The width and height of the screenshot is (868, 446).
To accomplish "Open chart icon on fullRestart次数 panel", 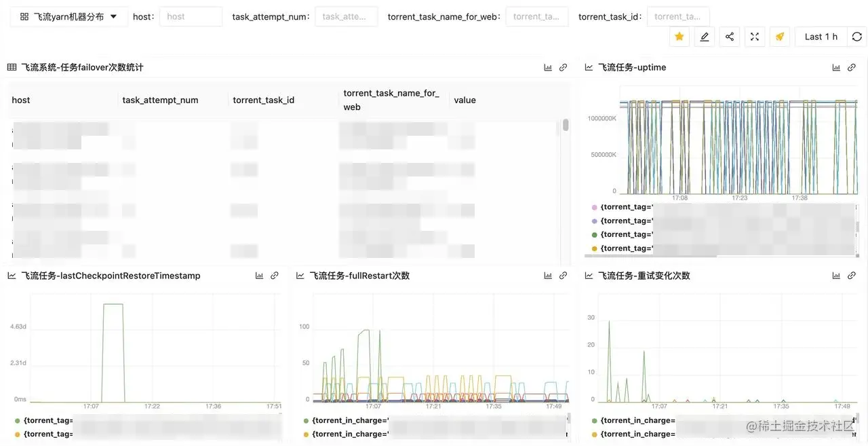I will click(548, 276).
